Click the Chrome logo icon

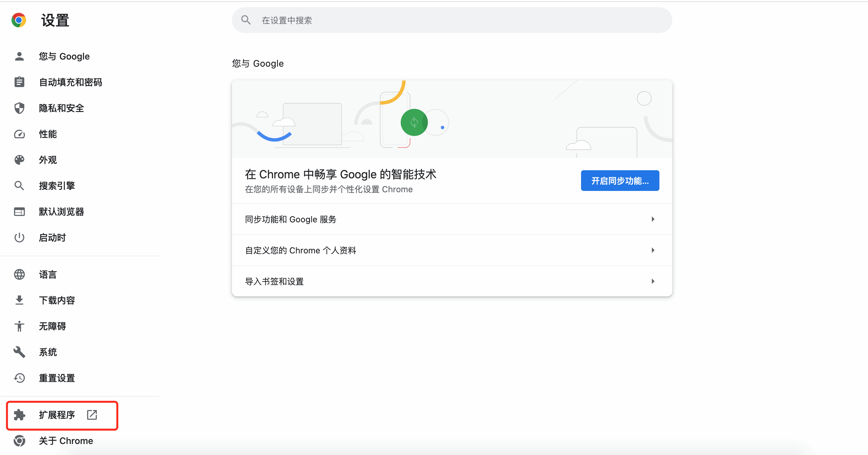[x=17, y=21]
